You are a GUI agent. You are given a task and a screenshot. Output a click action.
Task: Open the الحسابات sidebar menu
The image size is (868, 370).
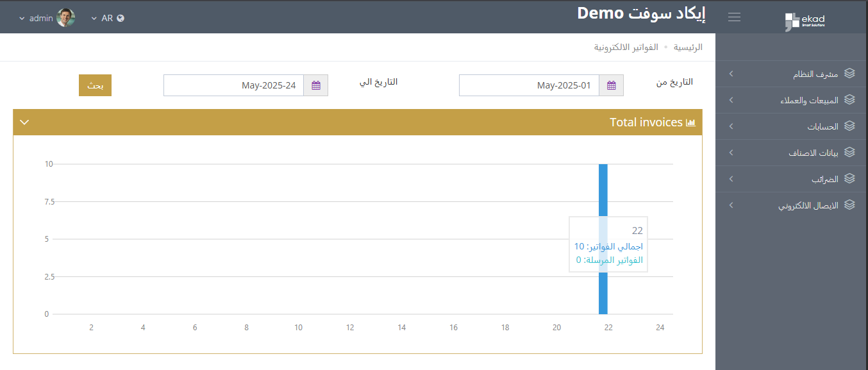[792, 127]
